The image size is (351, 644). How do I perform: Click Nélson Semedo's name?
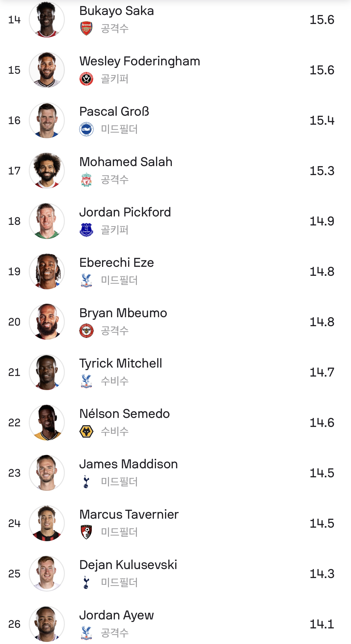(x=124, y=414)
